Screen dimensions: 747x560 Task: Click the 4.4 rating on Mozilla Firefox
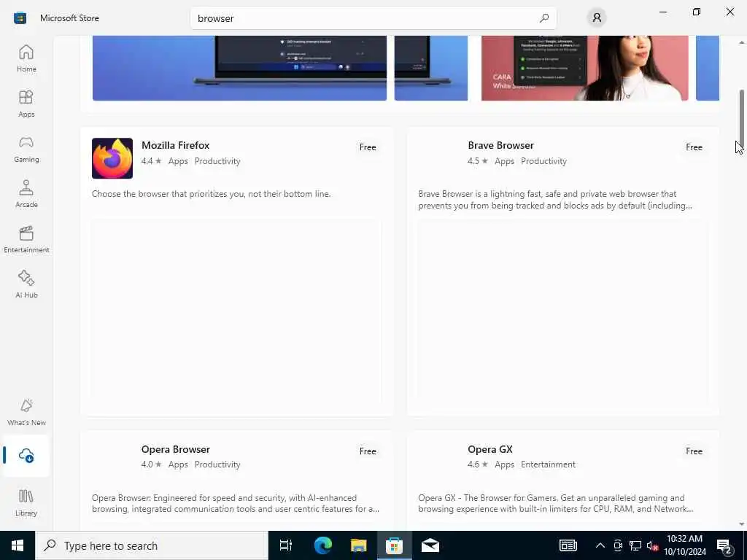tap(152, 161)
